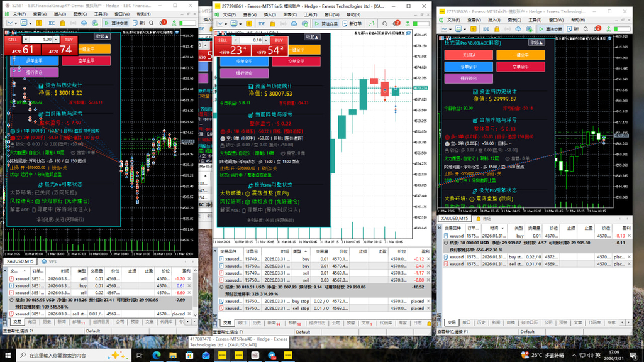The image size is (644, 362).
Task: Open Microsoft Edge from the taskbar
Action: point(157,355)
